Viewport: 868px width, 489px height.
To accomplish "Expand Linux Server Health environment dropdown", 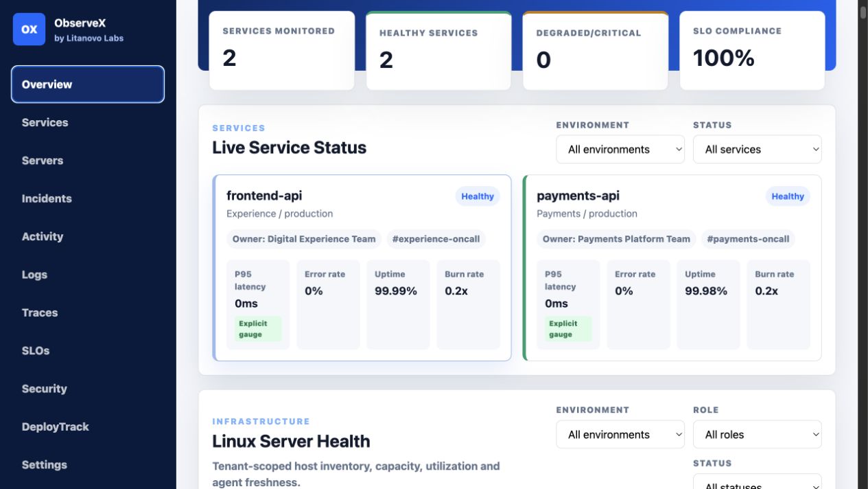I will coord(620,434).
